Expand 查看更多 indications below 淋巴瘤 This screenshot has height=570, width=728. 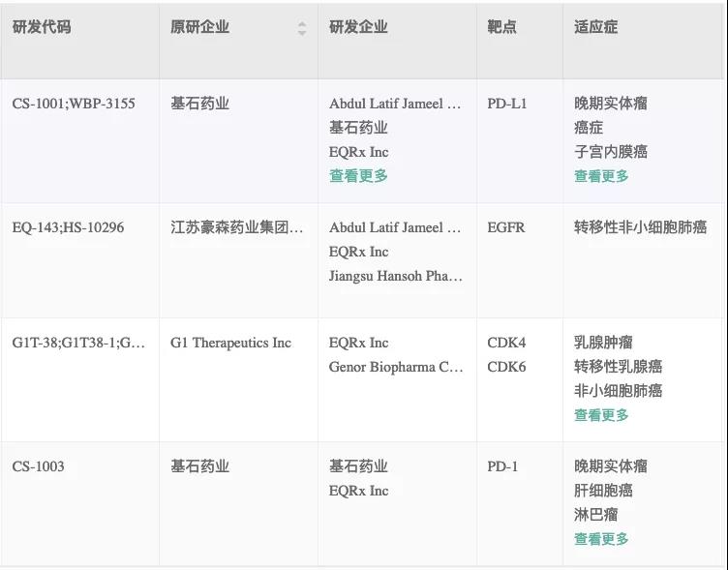601,539
